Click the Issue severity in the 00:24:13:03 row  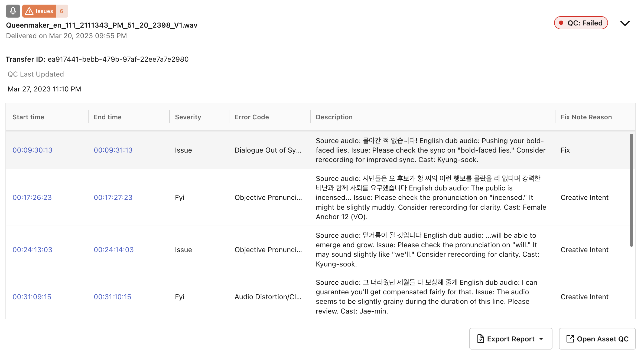click(x=183, y=250)
